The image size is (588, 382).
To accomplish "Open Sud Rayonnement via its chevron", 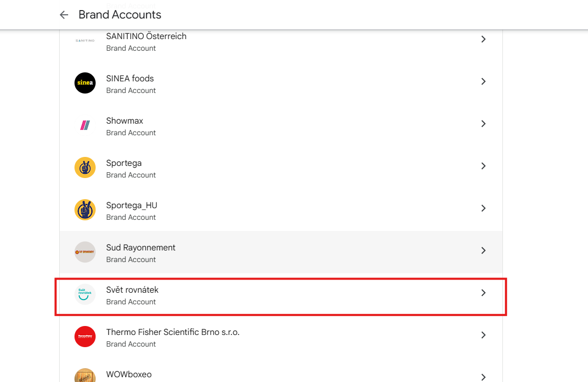I will coord(483,250).
